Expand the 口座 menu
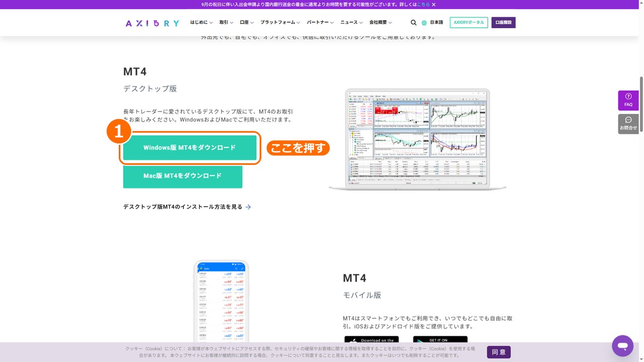644x362 pixels. pos(247,23)
